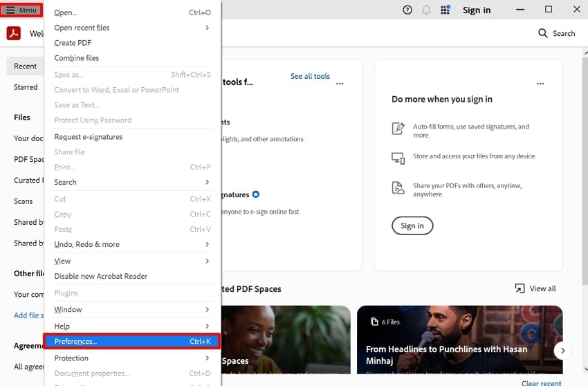The image size is (588, 386).
Task: Open the sign-in card three-dot menu
Action: click(x=540, y=84)
